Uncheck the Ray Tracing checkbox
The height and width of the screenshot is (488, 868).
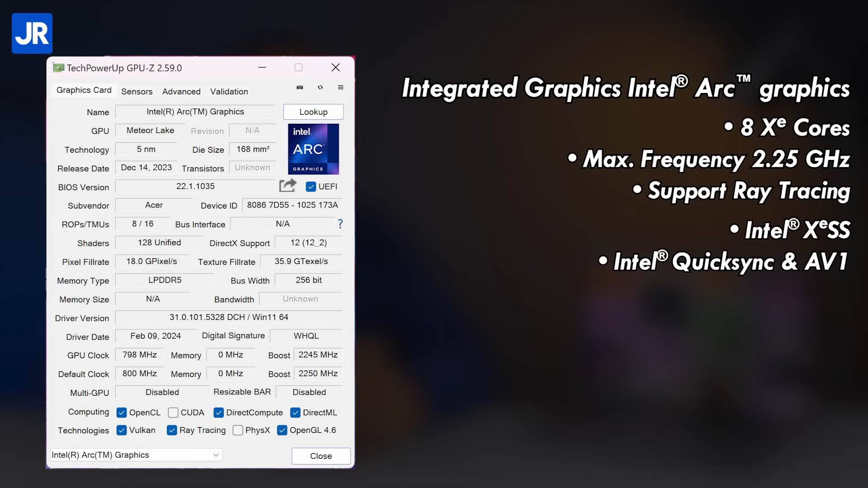(172, 430)
